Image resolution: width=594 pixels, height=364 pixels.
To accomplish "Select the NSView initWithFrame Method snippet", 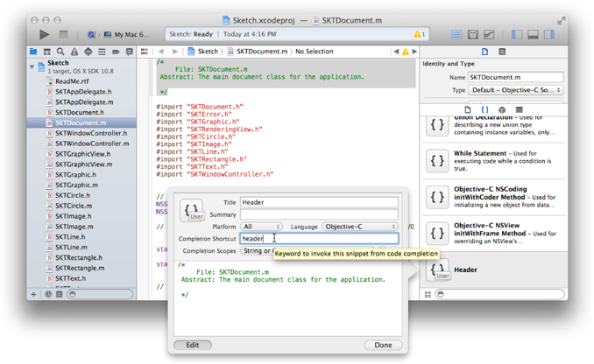I will coord(494,233).
